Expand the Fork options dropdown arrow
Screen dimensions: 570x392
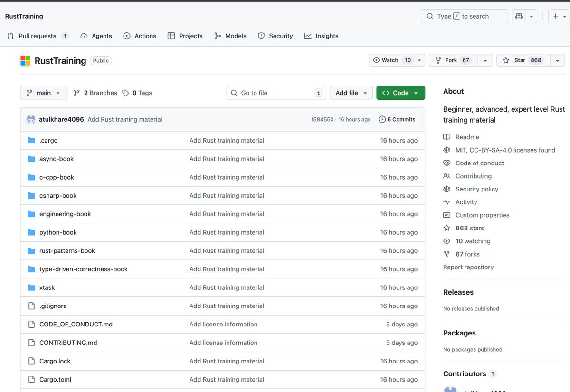click(484, 60)
